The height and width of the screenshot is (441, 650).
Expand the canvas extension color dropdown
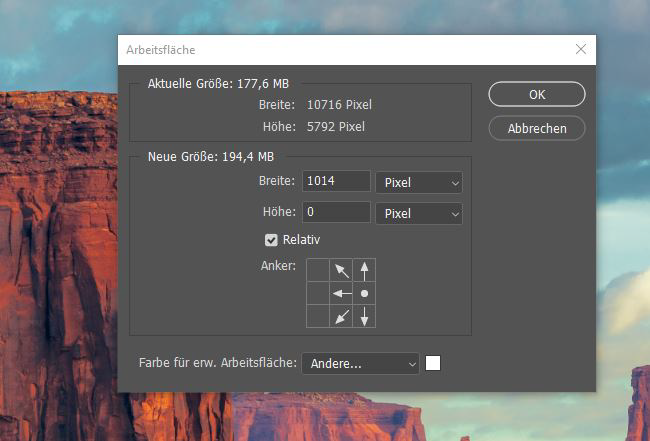pos(360,364)
